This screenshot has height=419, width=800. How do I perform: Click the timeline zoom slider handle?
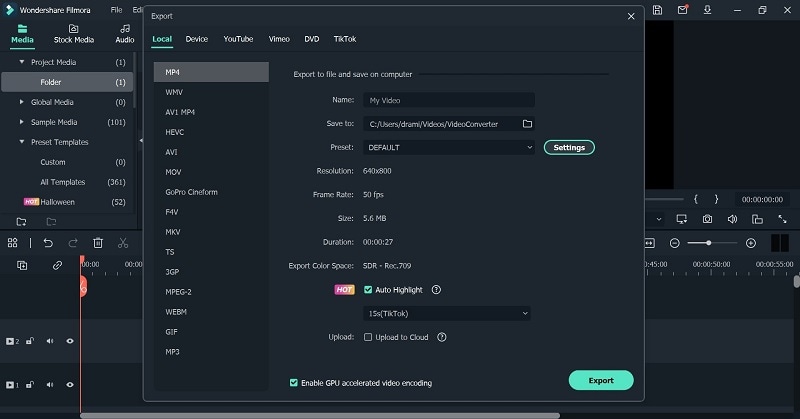click(708, 243)
